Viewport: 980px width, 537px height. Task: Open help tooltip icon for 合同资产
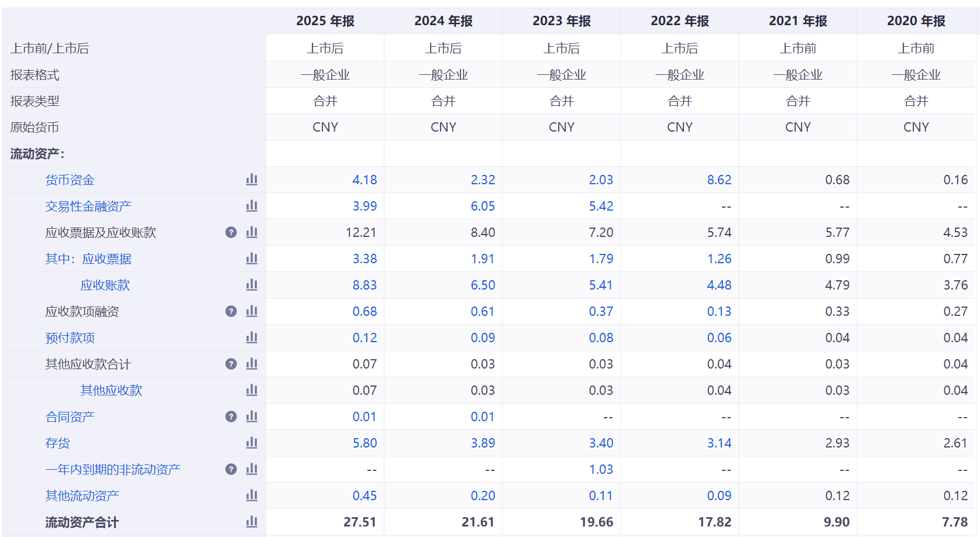[231, 416]
